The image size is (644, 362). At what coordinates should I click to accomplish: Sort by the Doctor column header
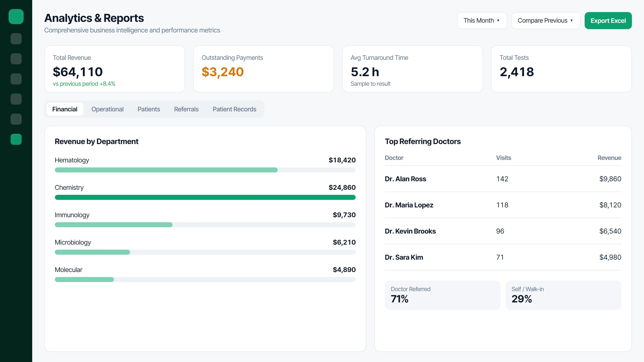click(394, 158)
